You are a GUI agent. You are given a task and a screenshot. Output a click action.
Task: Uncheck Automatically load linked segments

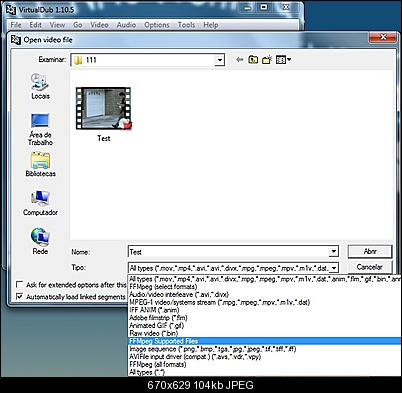(x=20, y=296)
